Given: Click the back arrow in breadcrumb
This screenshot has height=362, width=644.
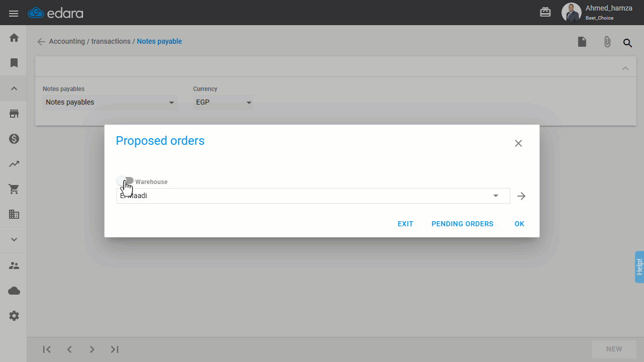Looking at the screenshot, I should [x=41, y=42].
